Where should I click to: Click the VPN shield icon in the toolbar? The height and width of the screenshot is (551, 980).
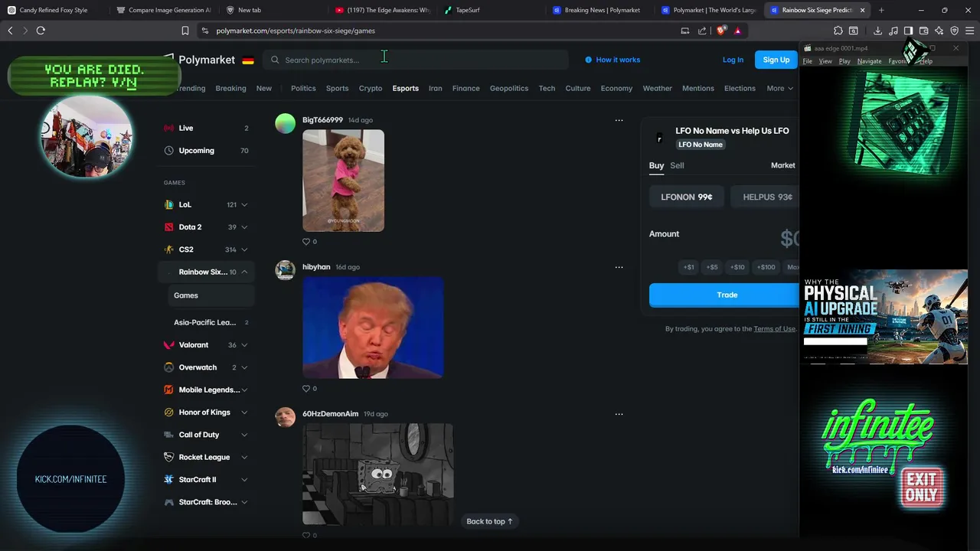click(x=954, y=31)
